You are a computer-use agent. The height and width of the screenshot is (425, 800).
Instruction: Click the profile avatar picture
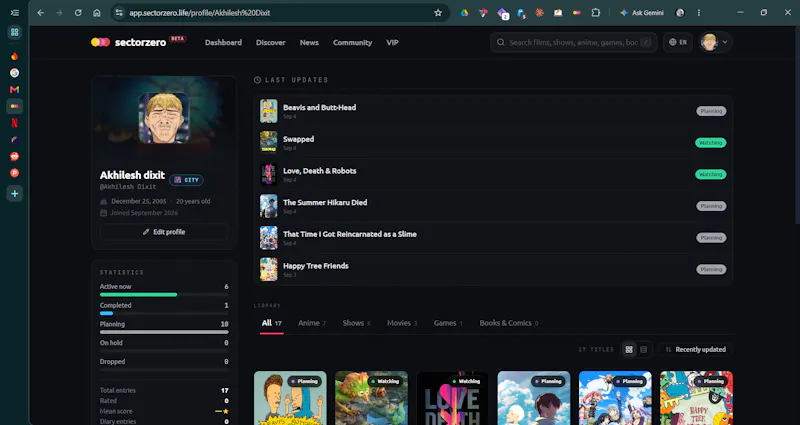coord(164,118)
